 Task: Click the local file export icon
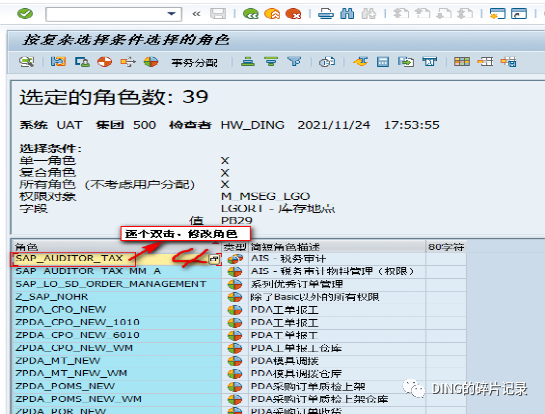tap(406, 62)
